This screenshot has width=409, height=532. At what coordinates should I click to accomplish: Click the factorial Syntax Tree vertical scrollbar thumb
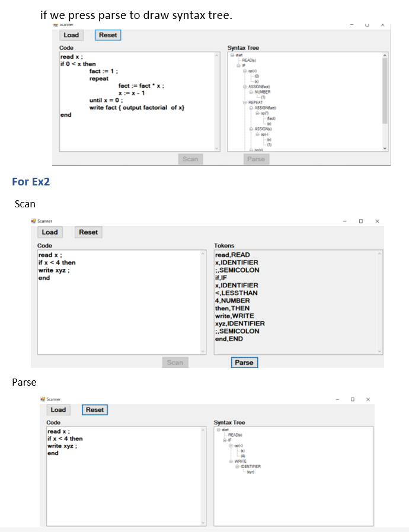385,91
